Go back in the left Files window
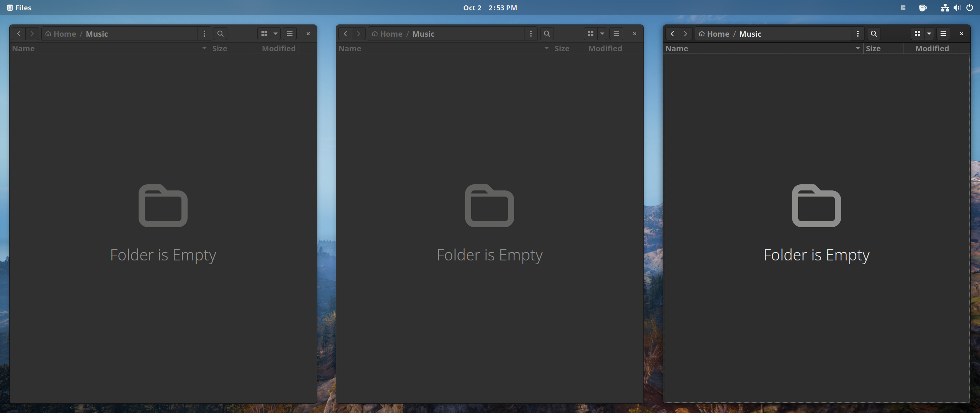Image resolution: width=980 pixels, height=413 pixels. click(19, 34)
